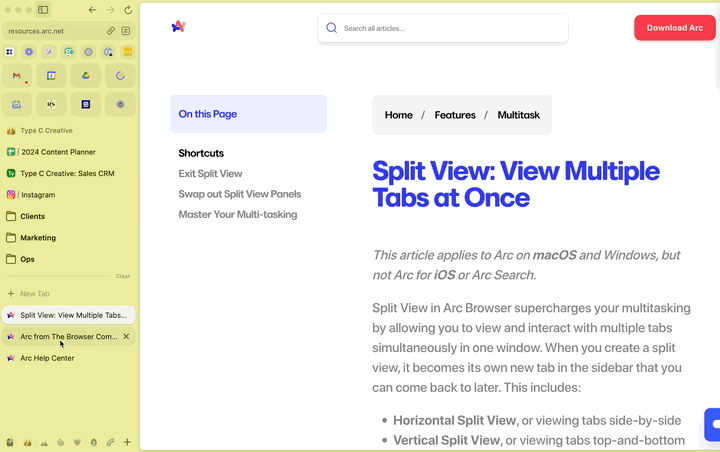This screenshot has width=720, height=452.
Task: Open the site controls icon in URL bar
Action: [126, 31]
